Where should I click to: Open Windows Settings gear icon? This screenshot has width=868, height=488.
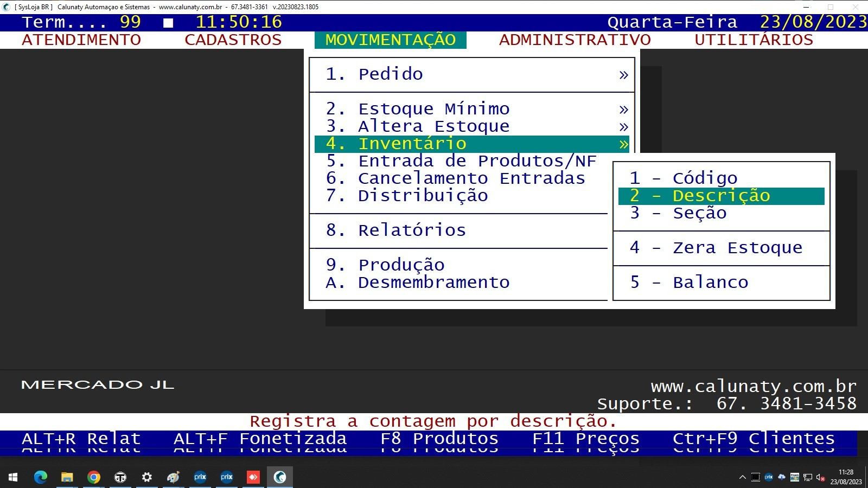(x=147, y=477)
